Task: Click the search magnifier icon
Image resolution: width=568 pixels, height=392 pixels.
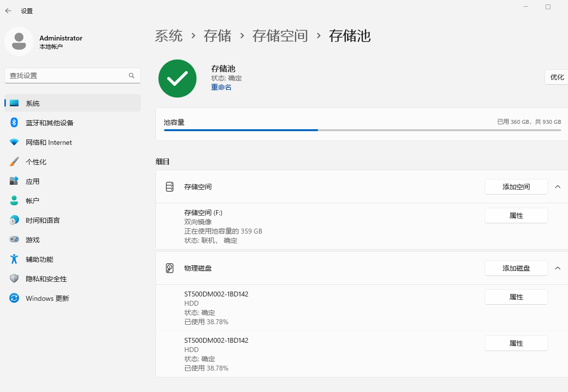Action: 132,76
